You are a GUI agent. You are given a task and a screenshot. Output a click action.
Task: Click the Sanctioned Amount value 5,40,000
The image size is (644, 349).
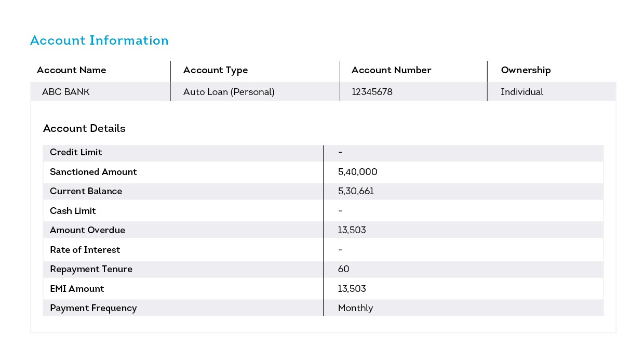[357, 172]
